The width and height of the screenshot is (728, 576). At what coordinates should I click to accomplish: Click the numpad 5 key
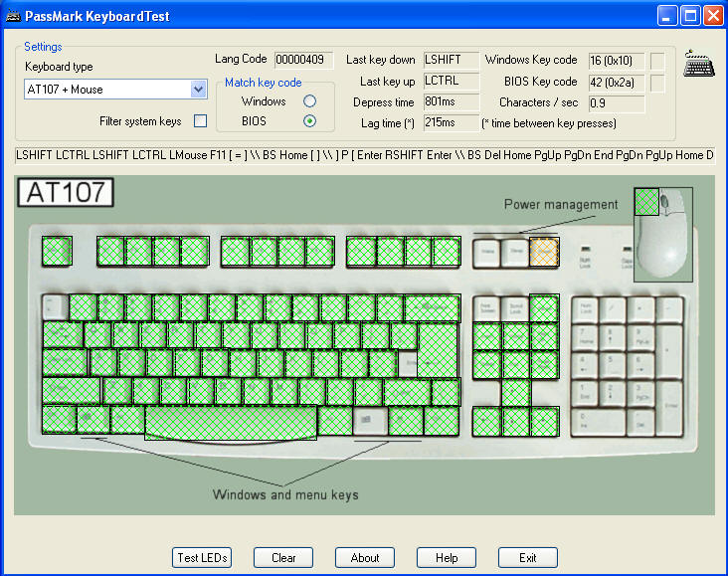[613, 365]
